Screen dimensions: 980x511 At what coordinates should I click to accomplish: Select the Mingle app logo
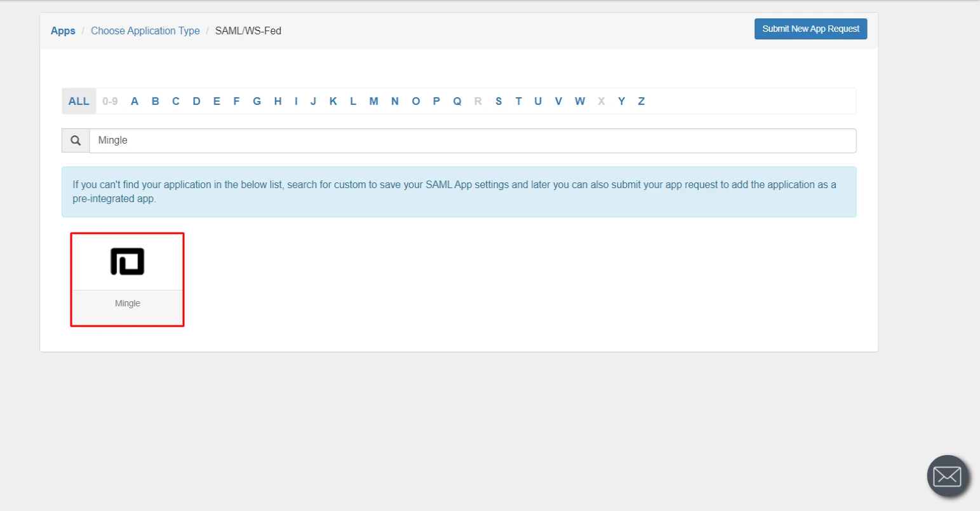click(x=127, y=262)
